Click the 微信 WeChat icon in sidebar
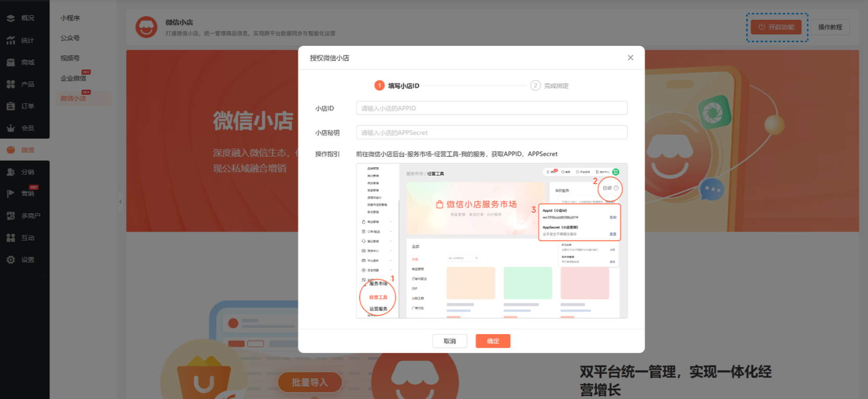868x399 pixels. [x=10, y=150]
